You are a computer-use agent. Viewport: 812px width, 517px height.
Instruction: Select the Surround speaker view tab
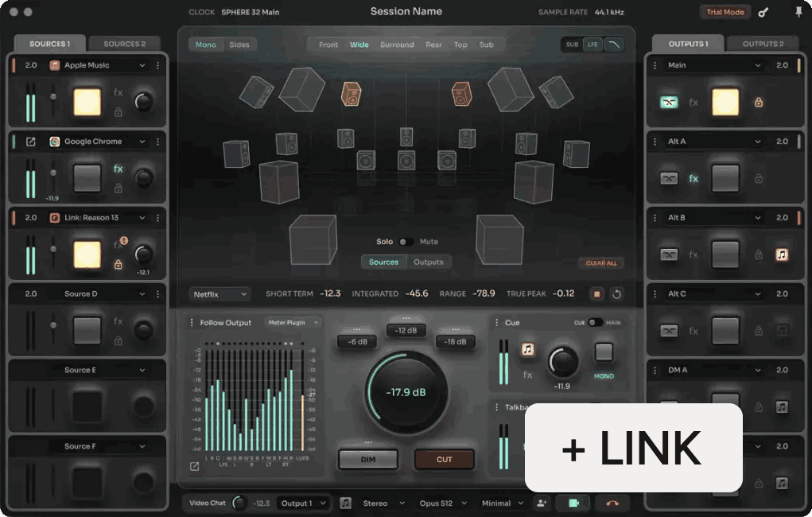point(397,45)
